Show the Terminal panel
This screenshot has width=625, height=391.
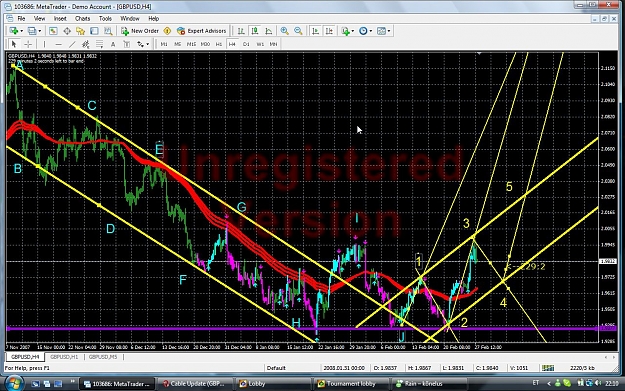click(x=94, y=31)
